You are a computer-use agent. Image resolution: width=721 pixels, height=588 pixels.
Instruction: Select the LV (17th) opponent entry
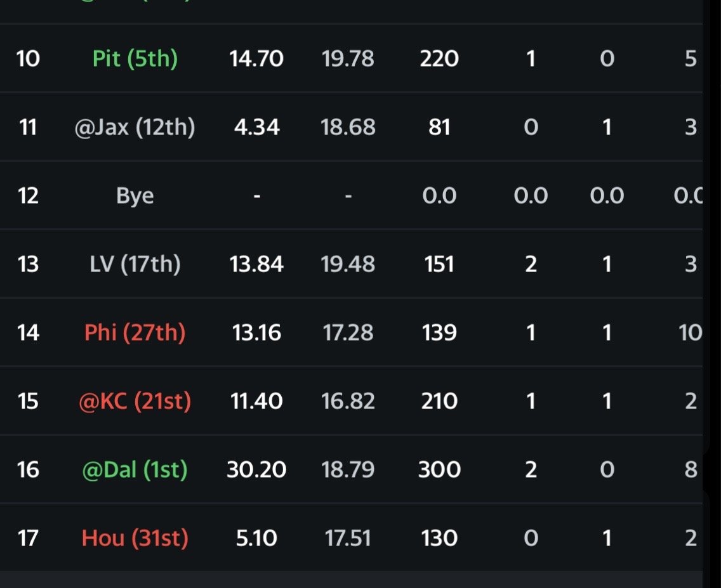135,264
